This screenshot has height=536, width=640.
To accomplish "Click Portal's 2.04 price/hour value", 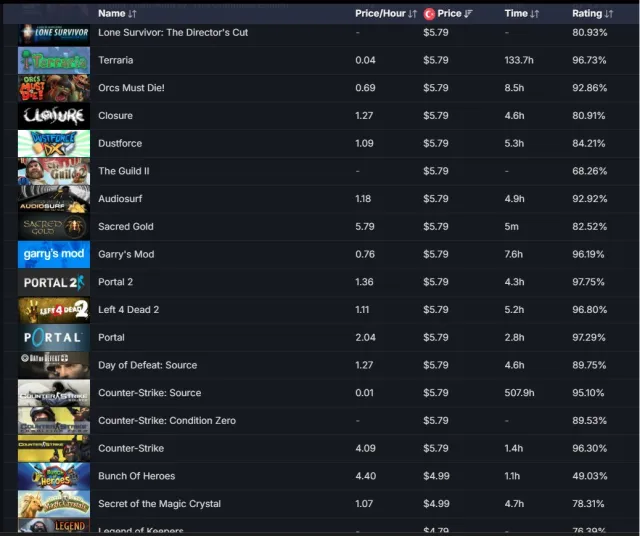I will click(x=365, y=338).
